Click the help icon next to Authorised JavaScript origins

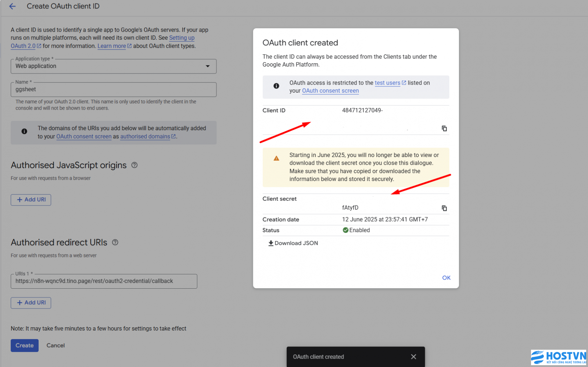click(135, 165)
